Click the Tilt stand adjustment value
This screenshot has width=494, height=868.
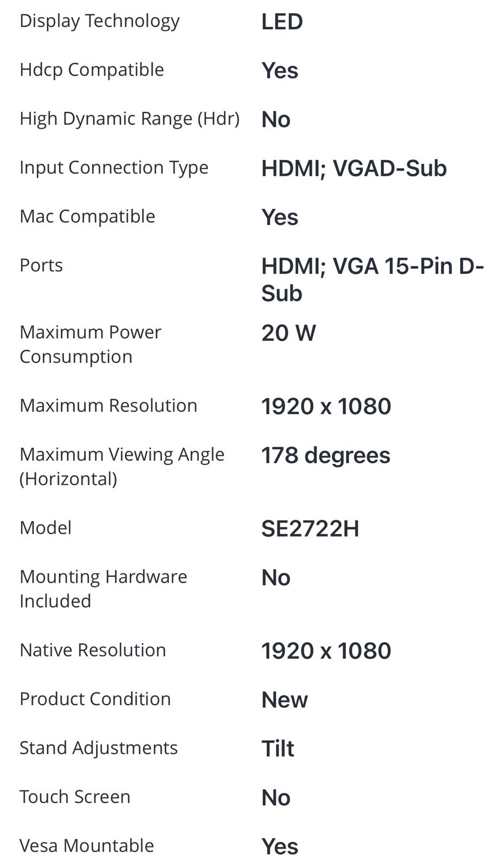coord(278,749)
